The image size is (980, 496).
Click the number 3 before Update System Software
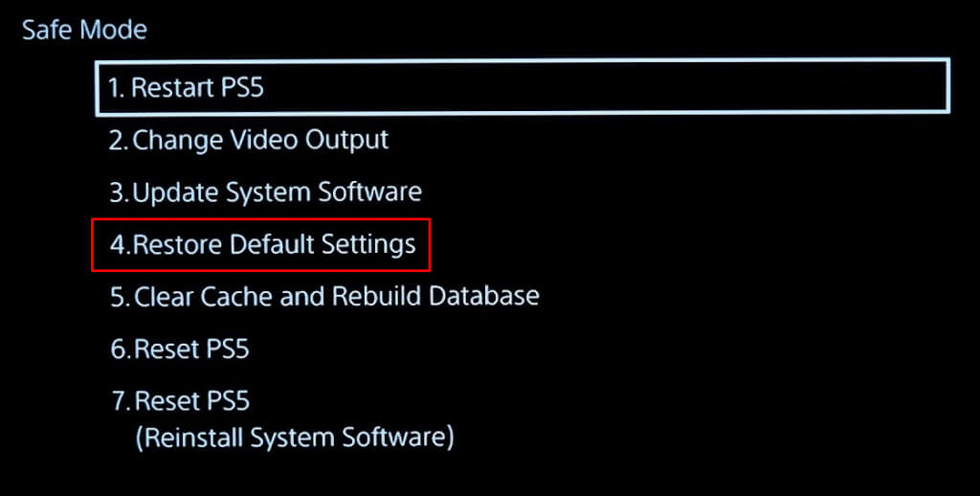tap(116, 192)
